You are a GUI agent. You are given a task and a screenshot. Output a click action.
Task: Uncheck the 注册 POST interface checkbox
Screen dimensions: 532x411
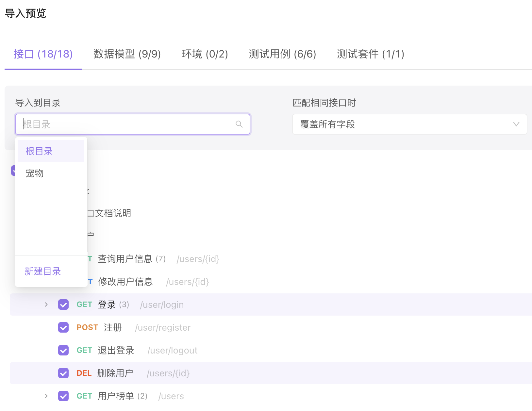click(x=63, y=327)
